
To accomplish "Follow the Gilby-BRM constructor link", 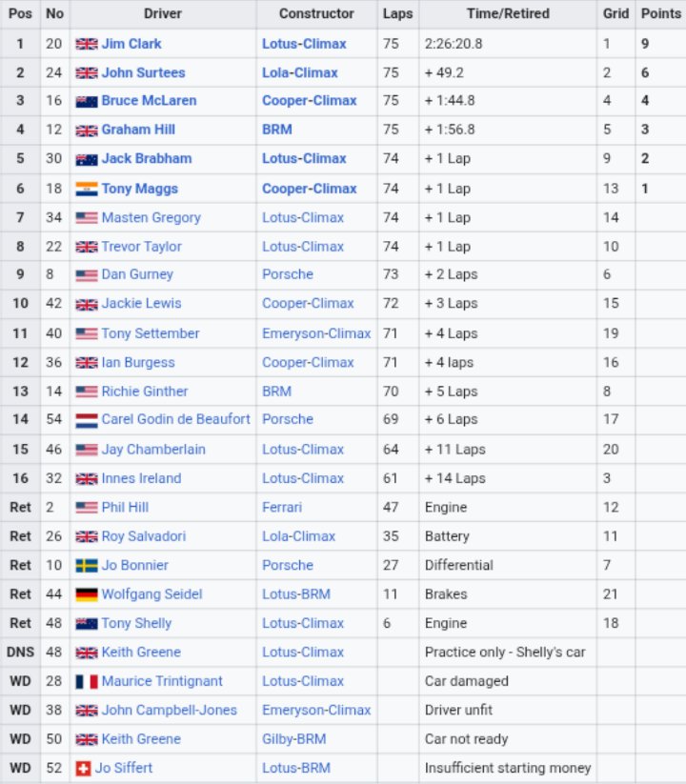I will coord(294,739).
